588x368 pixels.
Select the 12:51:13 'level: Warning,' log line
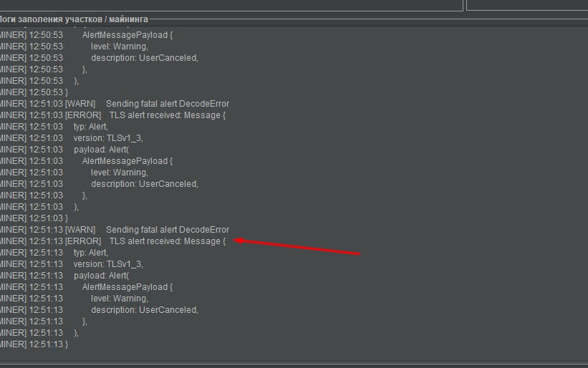click(x=74, y=299)
